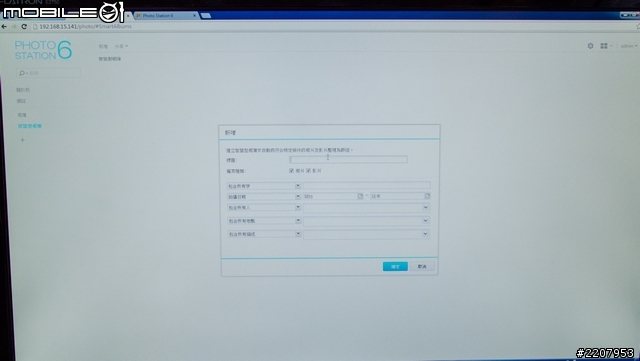Click the keyword text field next to 包含所有字

367,185
